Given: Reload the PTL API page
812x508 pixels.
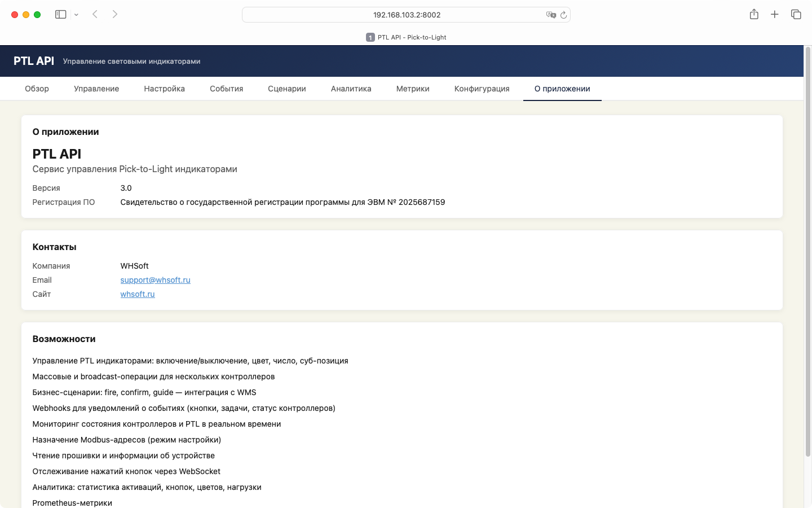Looking at the screenshot, I should point(564,15).
